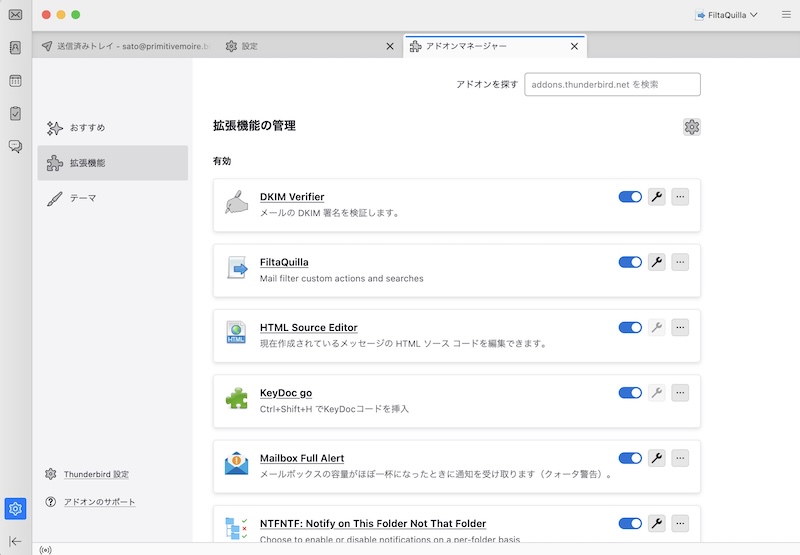Open the Thunderbird 設定 link
The width and height of the screenshot is (800, 555).
pos(96,474)
